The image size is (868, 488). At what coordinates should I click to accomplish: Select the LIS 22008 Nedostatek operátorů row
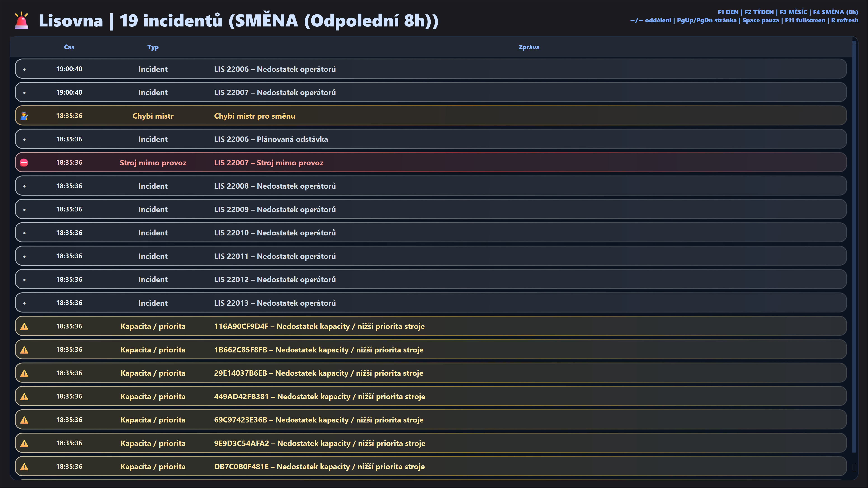pyautogui.click(x=431, y=186)
